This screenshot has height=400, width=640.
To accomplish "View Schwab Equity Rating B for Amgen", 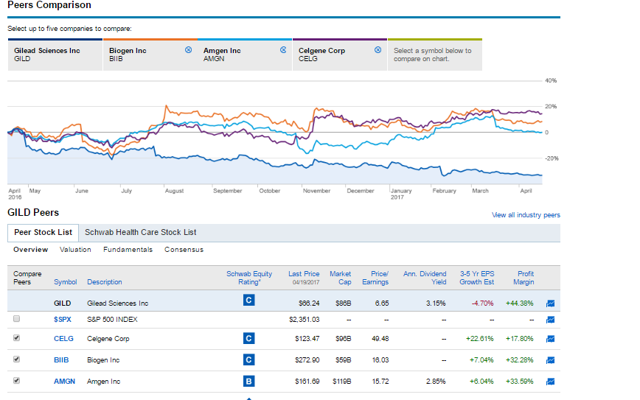I will 249,381.
